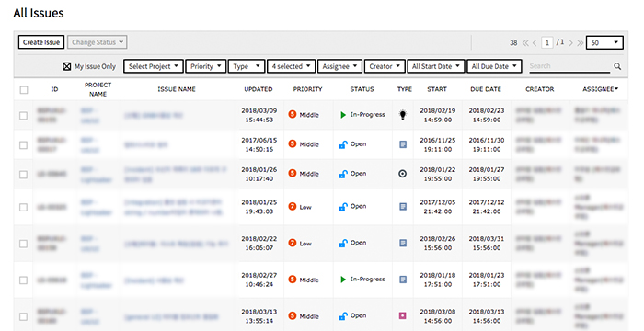644x331 pixels.
Task: Click Open lock icon in 2018/03/13 row
Action: pos(343,315)
